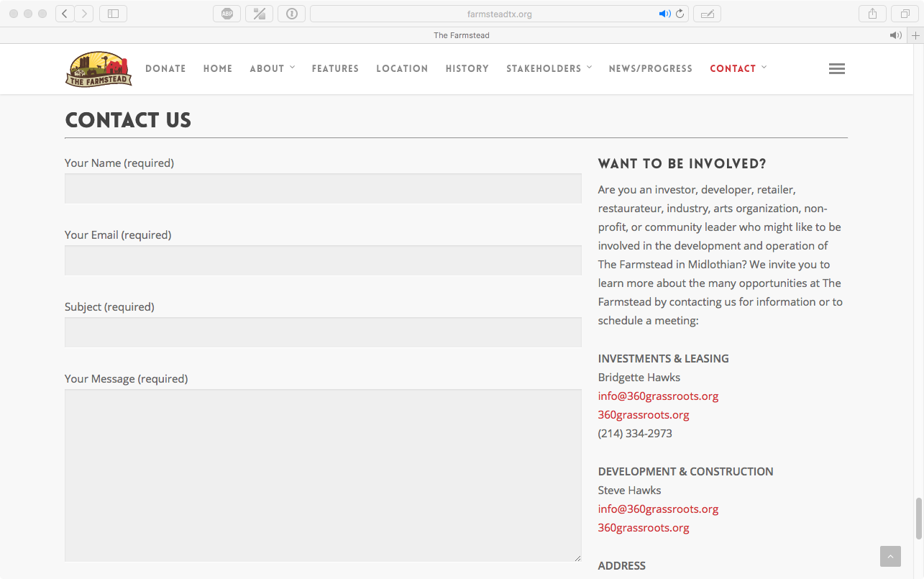Click the Address label
The height and width of the screenshot is (579, 924).
coord(622,566)
